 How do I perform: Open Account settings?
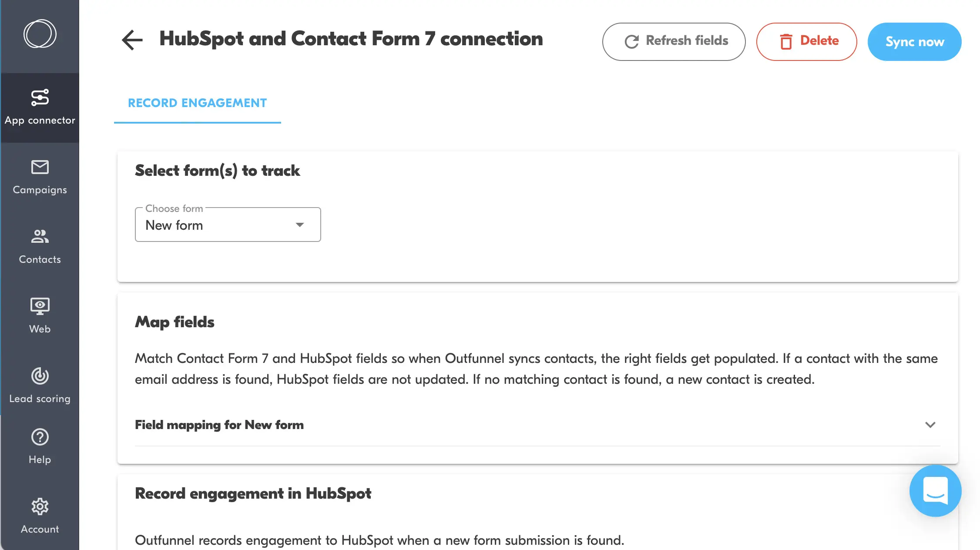40,516
